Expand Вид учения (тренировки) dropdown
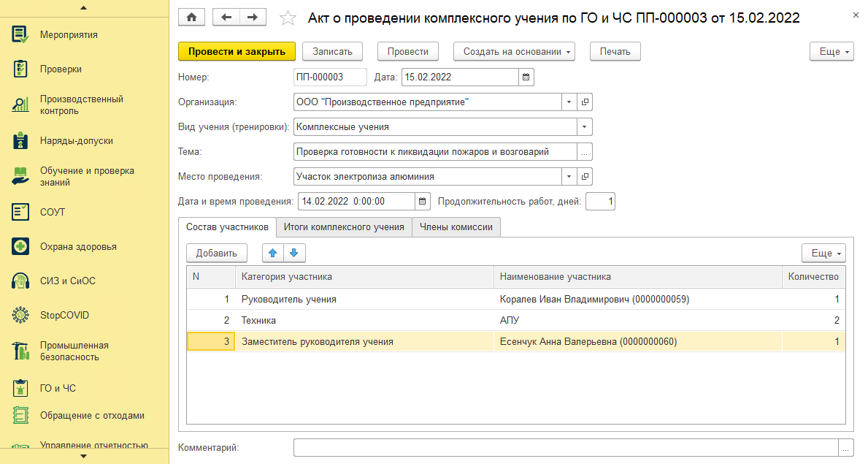This screenshot has width=868, height=464. coord(585,127)
